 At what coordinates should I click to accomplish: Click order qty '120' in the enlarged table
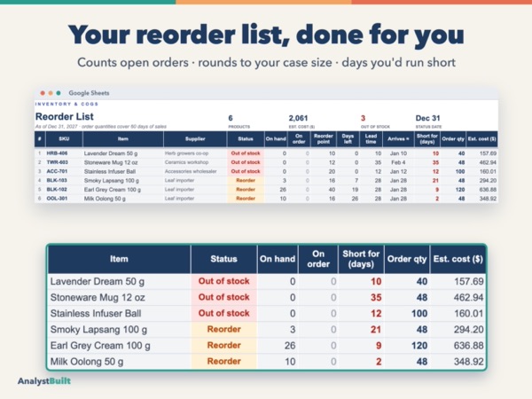pos(419,346)
